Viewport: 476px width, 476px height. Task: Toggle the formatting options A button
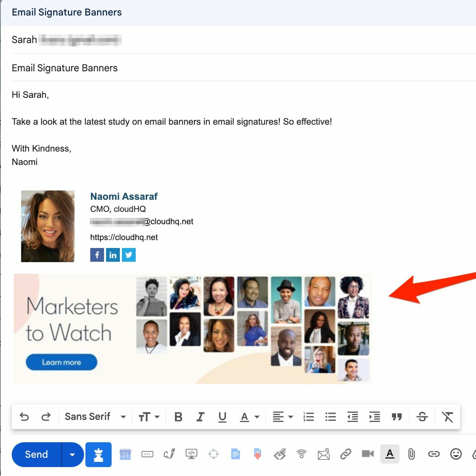tap(390, 454)
